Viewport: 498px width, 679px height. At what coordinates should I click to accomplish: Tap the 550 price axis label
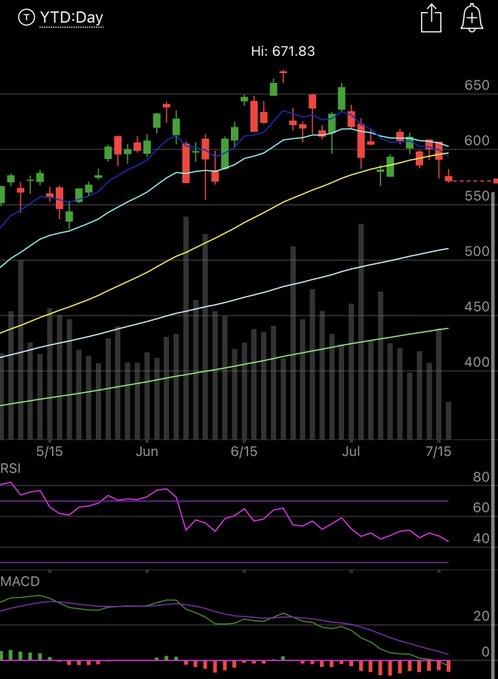[477, 196]
